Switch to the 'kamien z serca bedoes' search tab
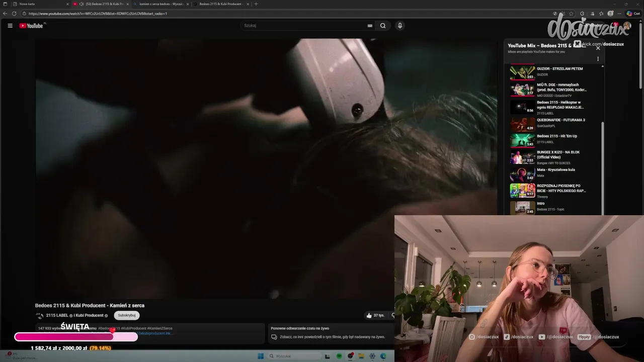 (161, 4)
